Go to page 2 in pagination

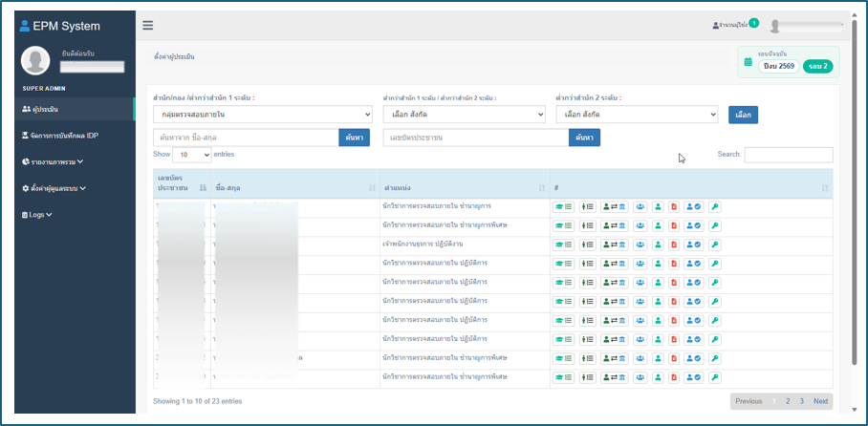(x=788, y=401)
